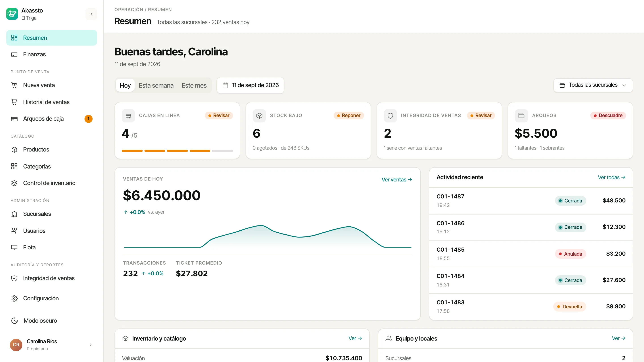Open Resumen in the sidebar
The height and width of the screenshot is (362, 644).
pos(51,38)
